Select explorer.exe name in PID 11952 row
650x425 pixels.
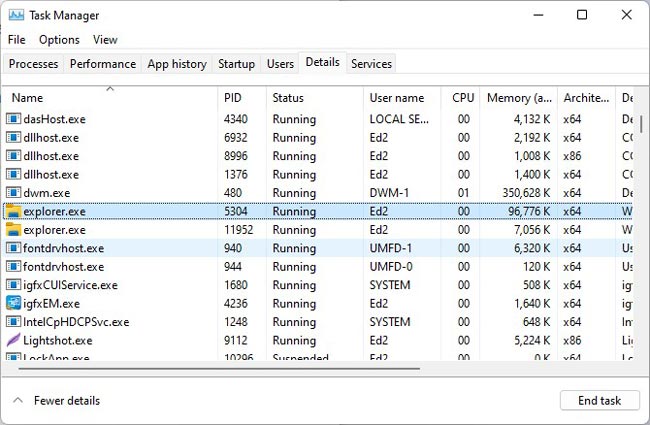pyautogui.click(x=54, y=230)
